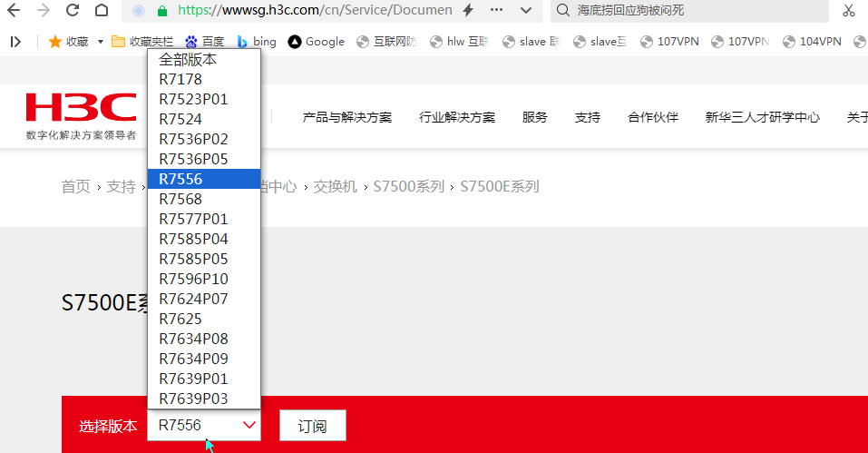The width and height of the screenshot is (868, 453).
Task: Click the star 收藏 favorites icon
Action: click(54, 42)
